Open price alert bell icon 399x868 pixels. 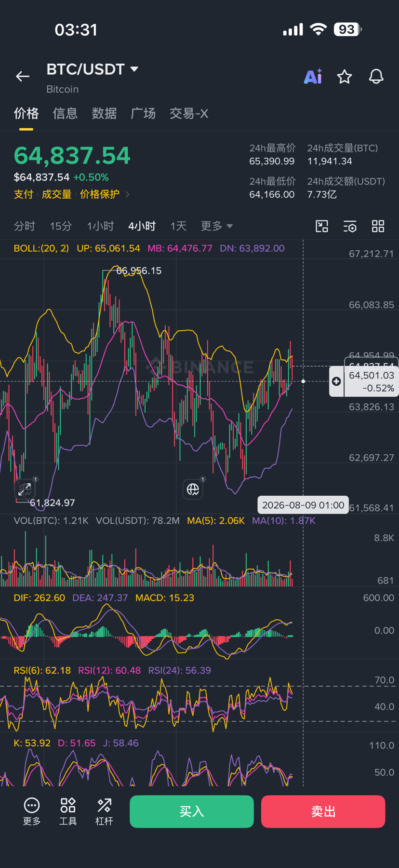point(376,76)
